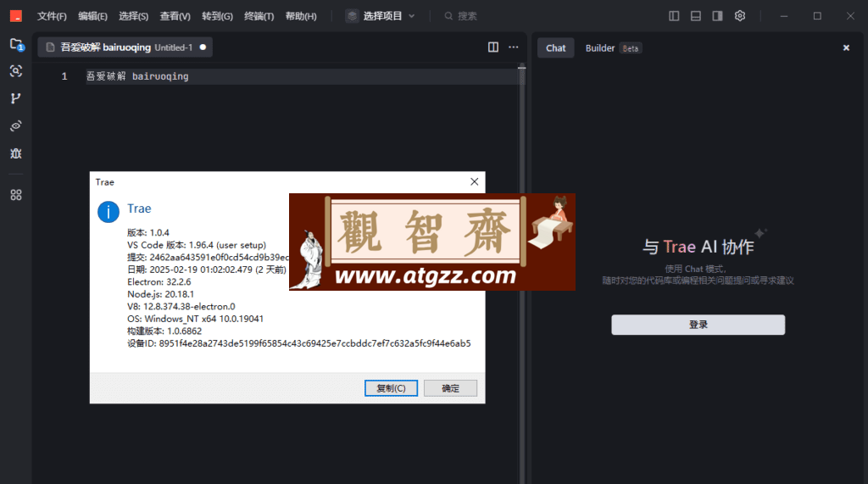
Task: Open the 转到(G) menu
Action: pyautogui.click(x=217, y=16)
